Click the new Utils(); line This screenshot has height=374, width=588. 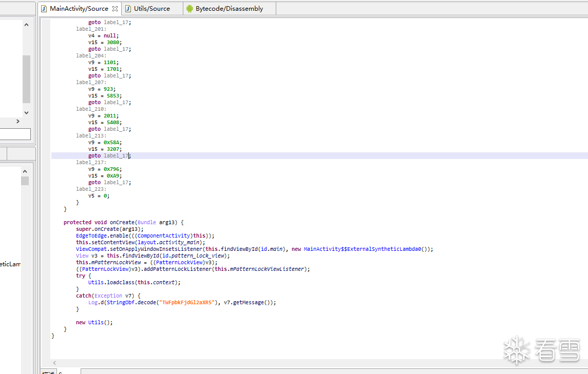[x=94, y=322]
